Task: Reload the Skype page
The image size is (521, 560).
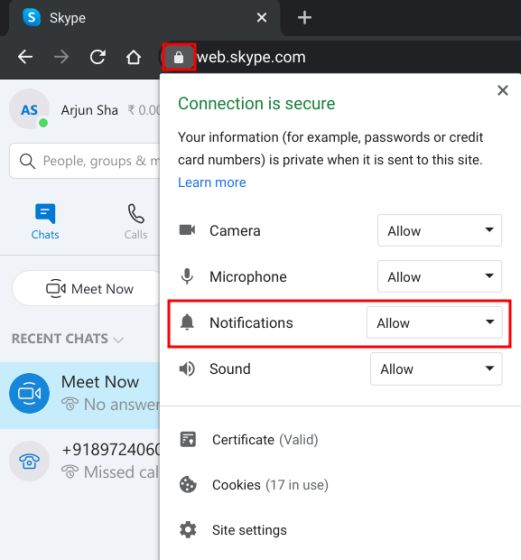Action: coord(97,57)
